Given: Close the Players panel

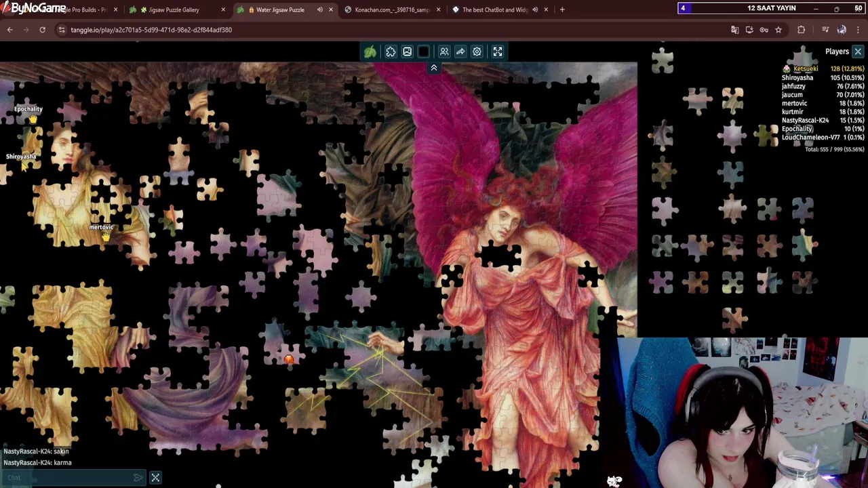Looking at the screenshot, I should 858,52.
